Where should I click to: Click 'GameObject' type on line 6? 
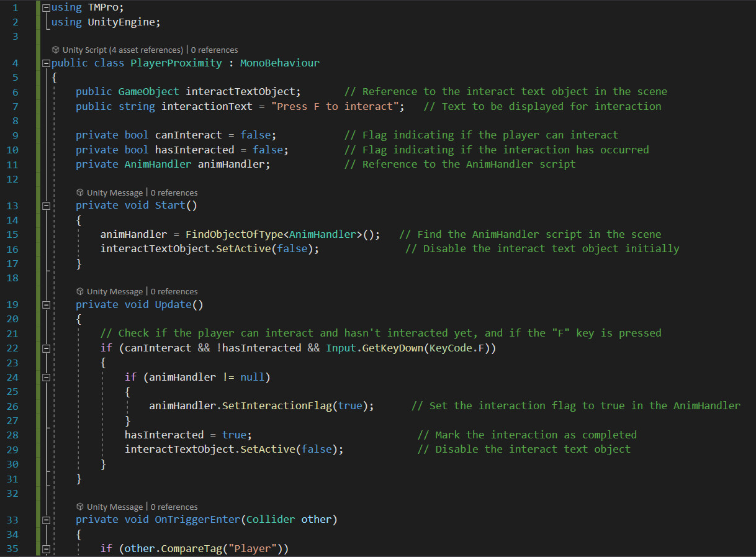pyautogui.click(x=149, y=91)
